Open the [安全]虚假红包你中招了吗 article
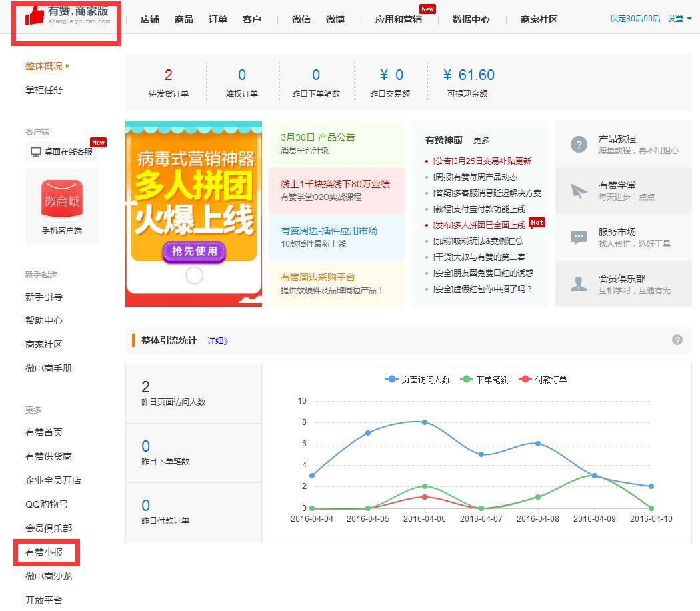This screenshot has height=611, width=700. (x=483, y=289)
